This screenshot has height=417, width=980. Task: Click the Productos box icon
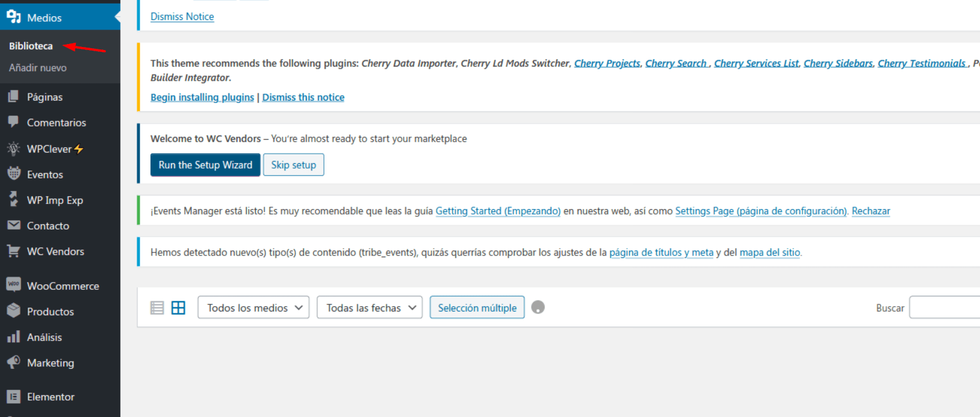click(13, 310)
